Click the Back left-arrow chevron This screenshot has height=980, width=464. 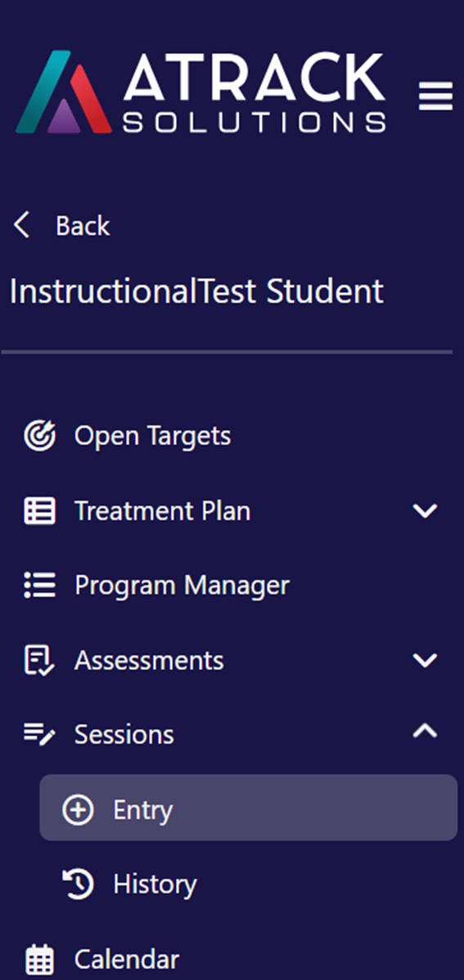click(22, 225)
